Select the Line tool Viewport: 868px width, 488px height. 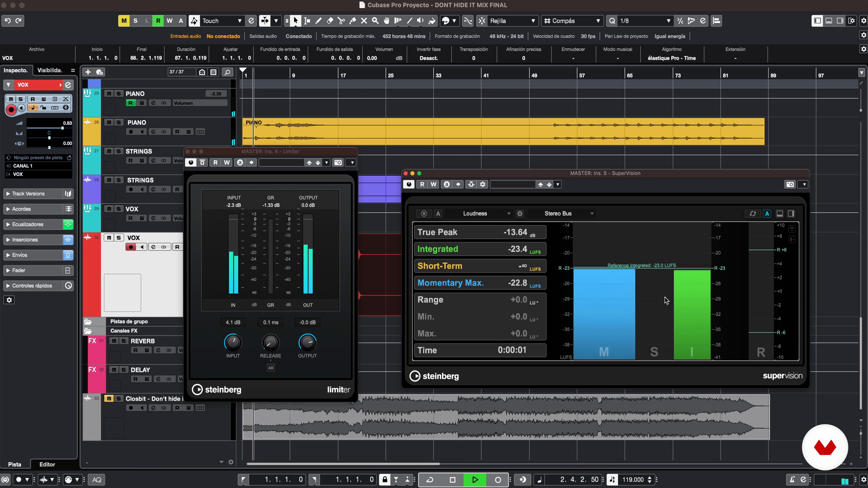coord(409,21)
